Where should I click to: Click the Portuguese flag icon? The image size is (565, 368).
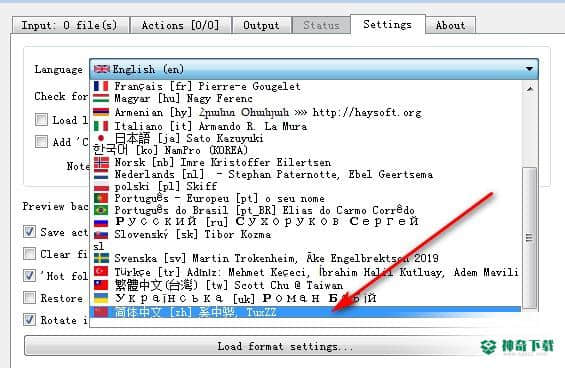tap(101, 198)
